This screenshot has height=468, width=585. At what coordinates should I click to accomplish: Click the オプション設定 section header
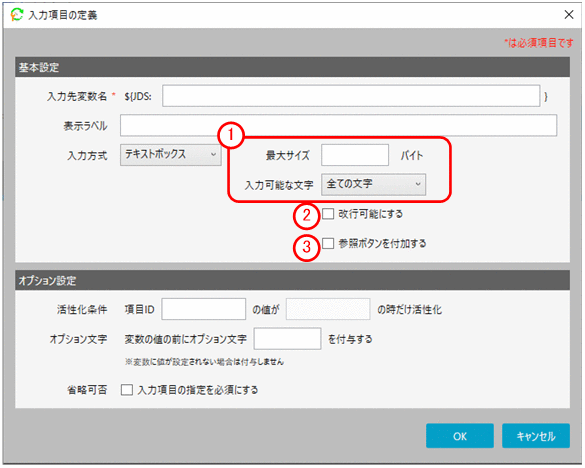(292, 280)
